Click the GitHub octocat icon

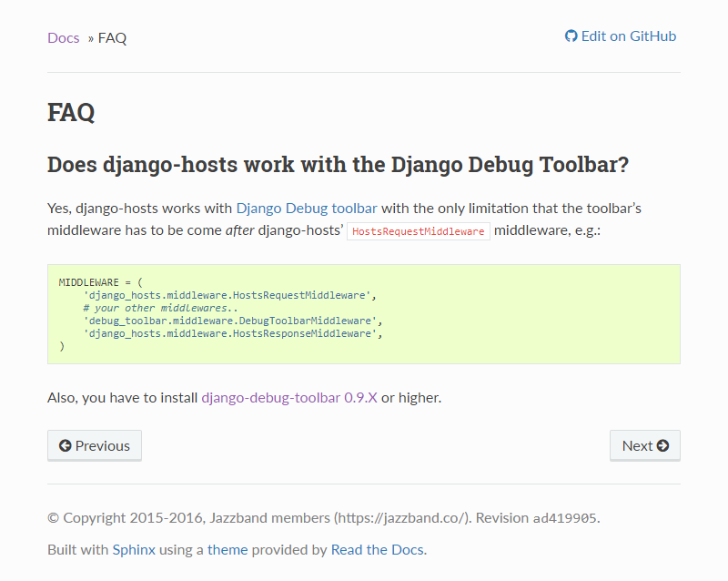pos(571,36)
